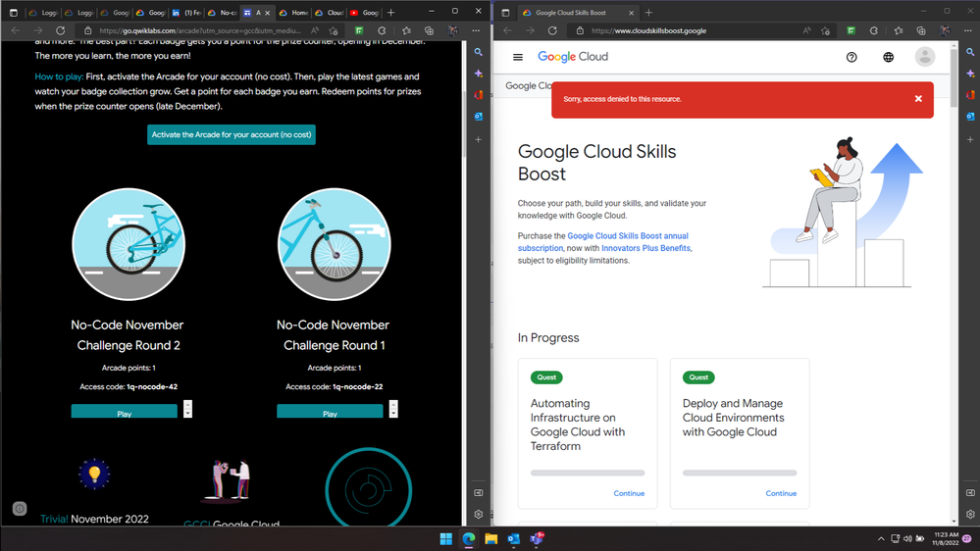Image resolution: width=980 pixels, height=551 pixels.
Task: Open Help question mark icon on Skills Boost
Action: tap(851, 57)
